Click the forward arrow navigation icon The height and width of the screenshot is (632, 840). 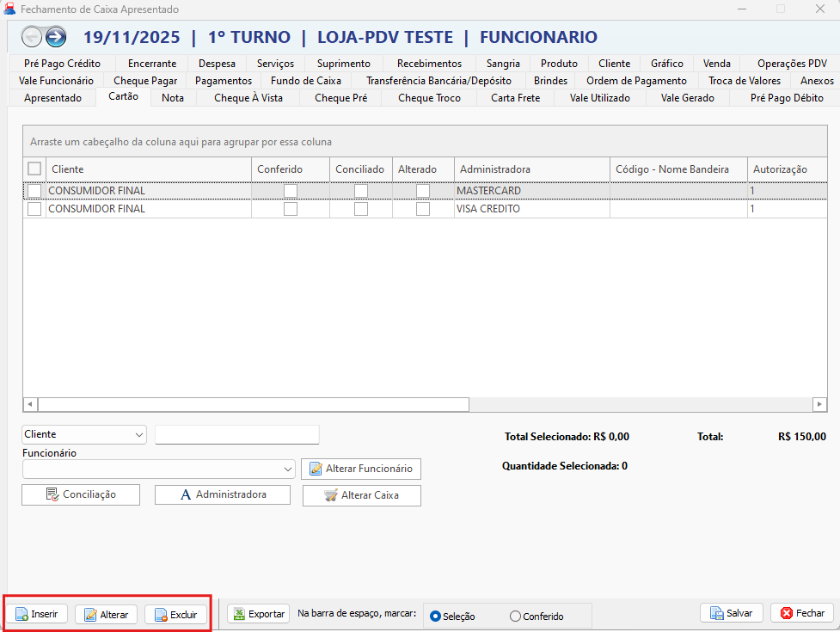[56, 37]
